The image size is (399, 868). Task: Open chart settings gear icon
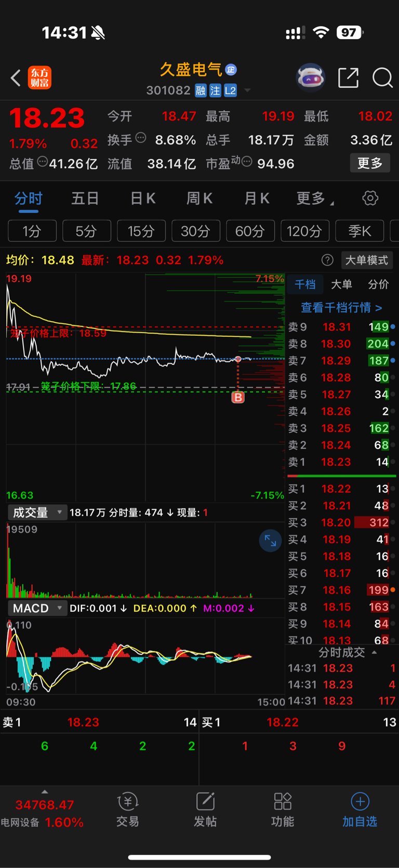[370, 198]
